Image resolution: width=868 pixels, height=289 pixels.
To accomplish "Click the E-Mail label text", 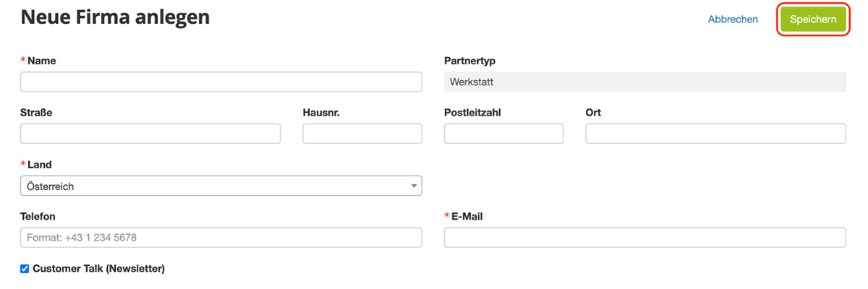I will tap(467, 216).
